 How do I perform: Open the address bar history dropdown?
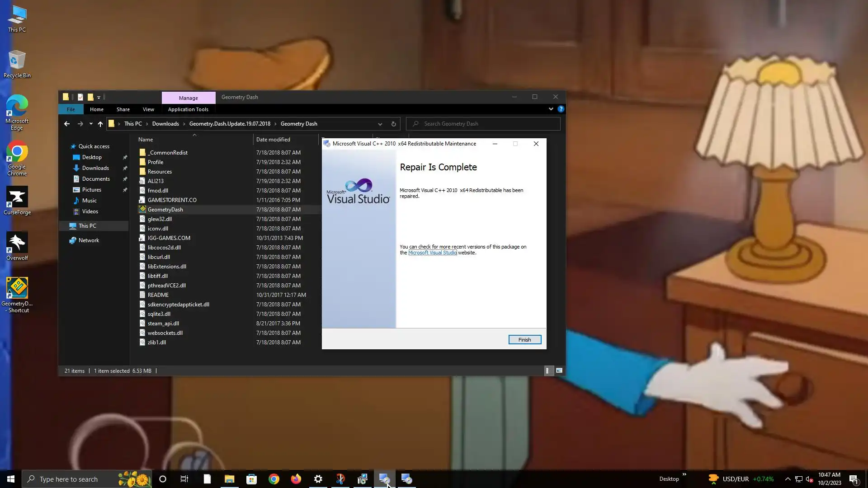point(380,124)
